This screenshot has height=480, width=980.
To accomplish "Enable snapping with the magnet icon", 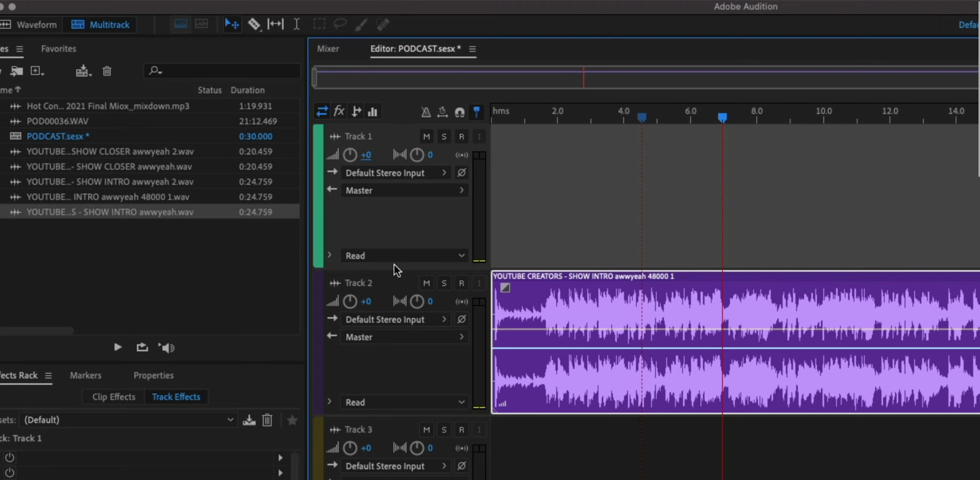I will coord(460,112).
